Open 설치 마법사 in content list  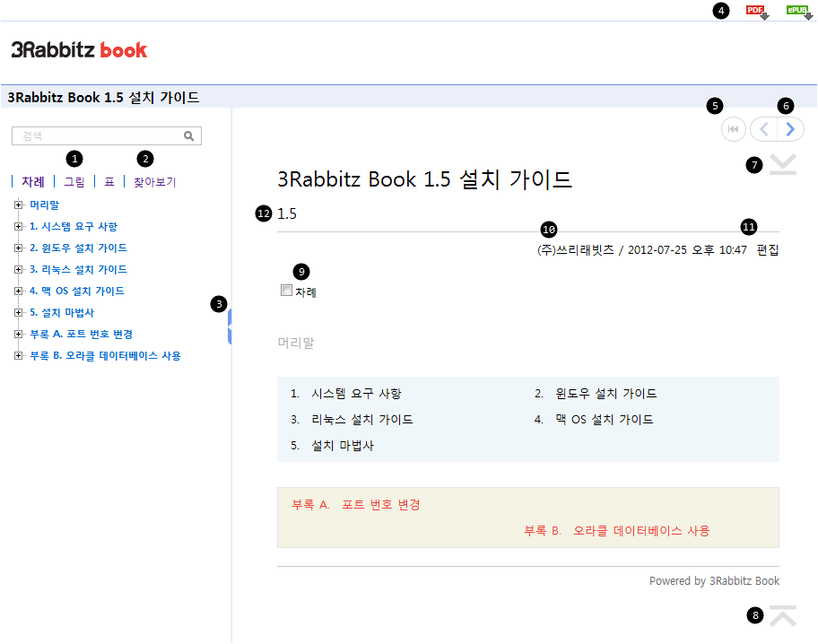pos(343,446)
